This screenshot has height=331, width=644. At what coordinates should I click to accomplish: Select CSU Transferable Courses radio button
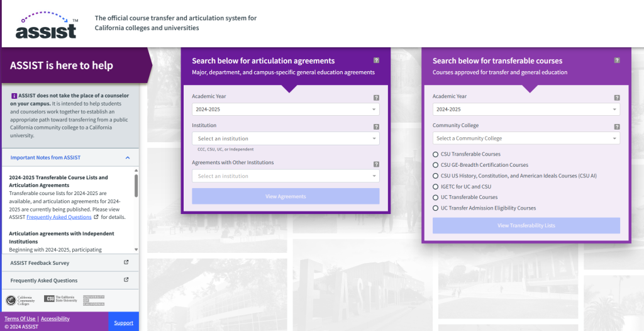(436, 154)
